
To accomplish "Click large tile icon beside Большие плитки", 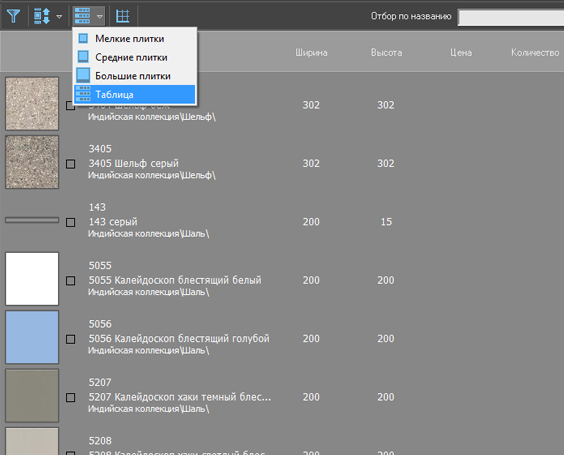I will tap(83, 76).
